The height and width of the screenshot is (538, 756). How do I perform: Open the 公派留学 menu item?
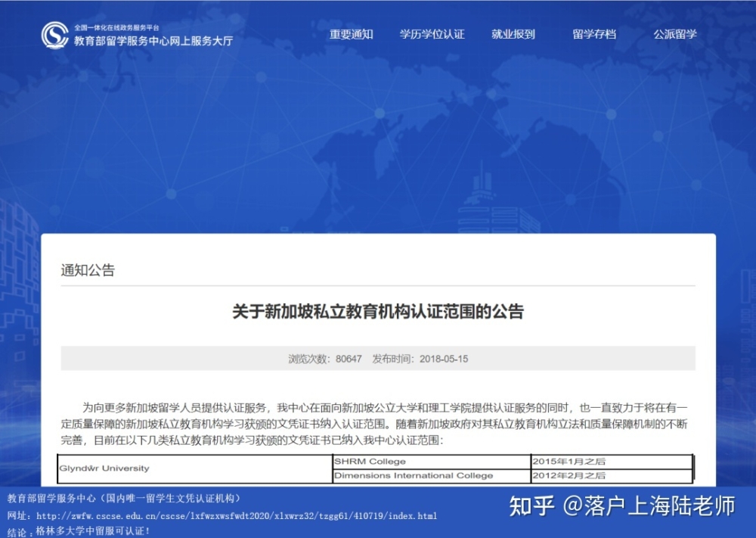click(675, 34)
